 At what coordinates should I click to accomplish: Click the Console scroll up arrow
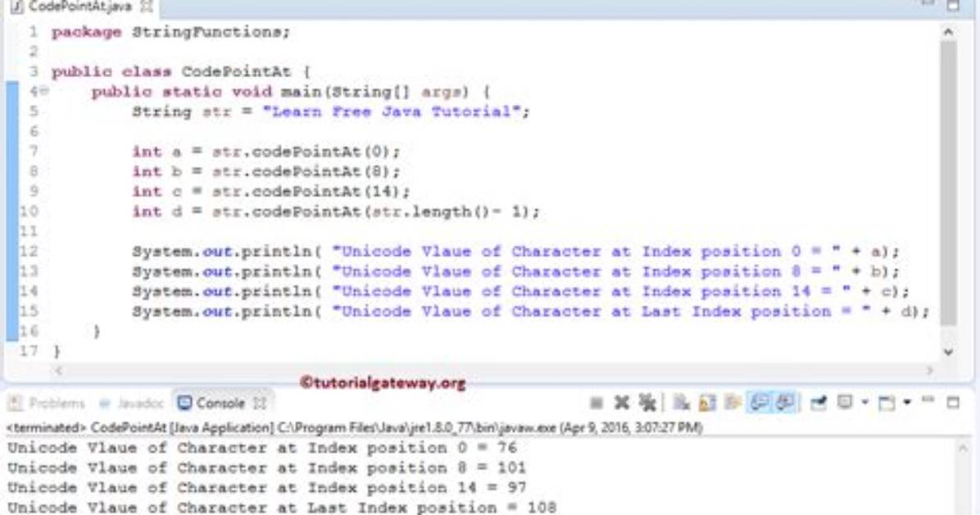point(963,448)
